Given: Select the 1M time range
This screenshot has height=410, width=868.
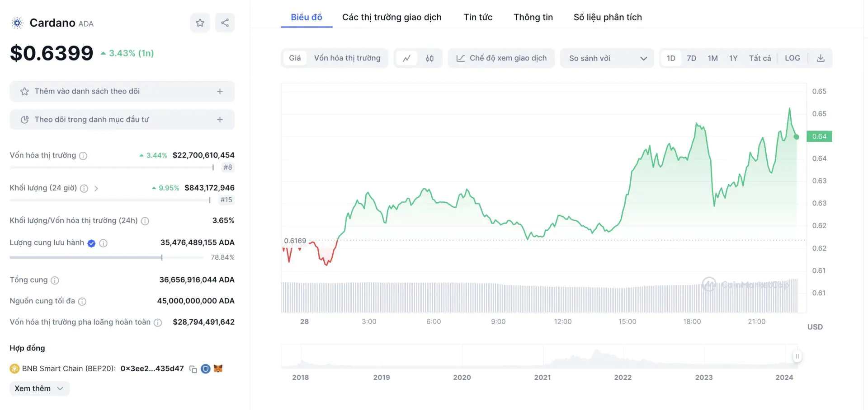Looking at the screenshot, I should click(713, 58).
